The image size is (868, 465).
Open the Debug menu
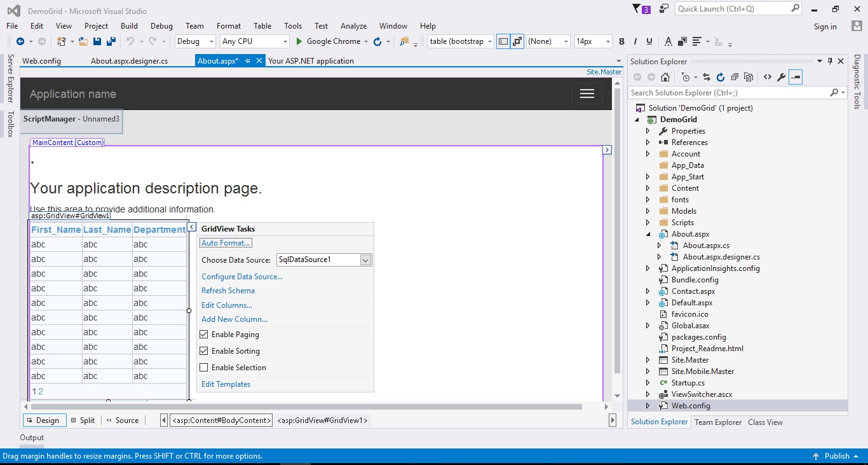click(x=161, y=26)
